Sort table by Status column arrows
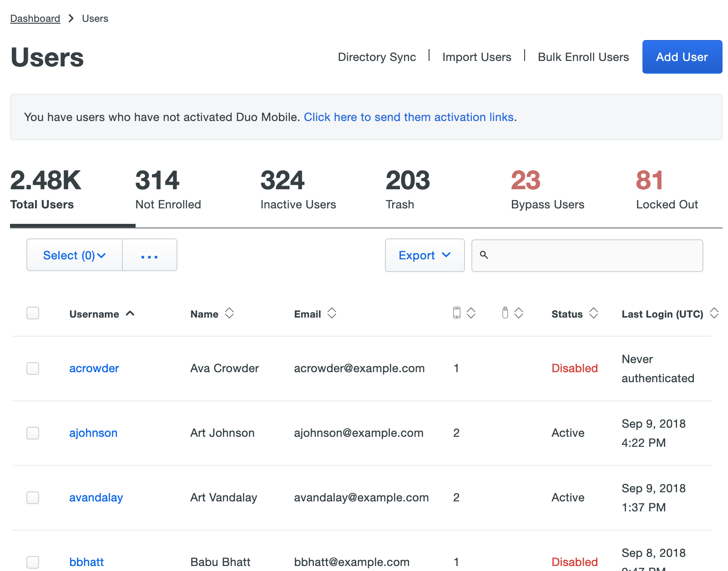The image size is (728, 571). pos(593,313)
